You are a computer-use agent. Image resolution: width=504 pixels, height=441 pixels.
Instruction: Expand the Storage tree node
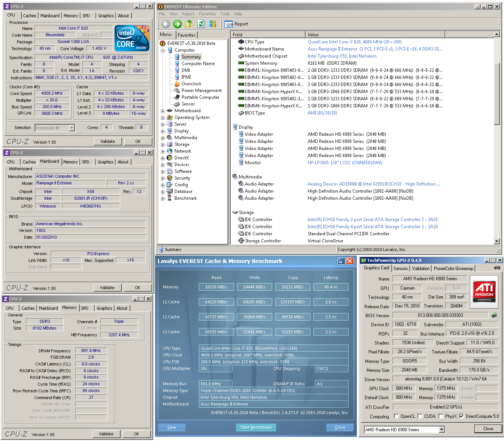point(163,144)
